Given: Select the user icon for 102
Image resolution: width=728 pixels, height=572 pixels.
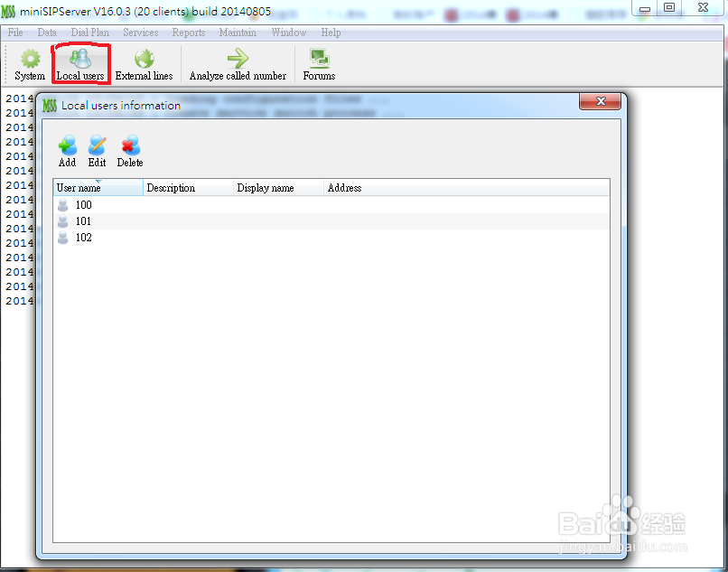Looking at the screenshot, I should coord(62,238).
